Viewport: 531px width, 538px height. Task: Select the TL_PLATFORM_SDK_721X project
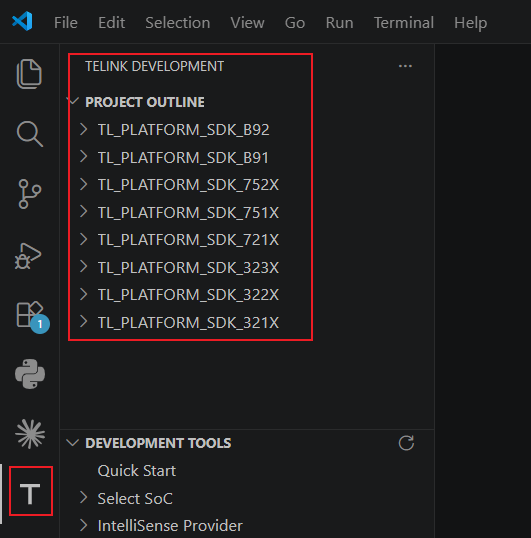[188, 239]
